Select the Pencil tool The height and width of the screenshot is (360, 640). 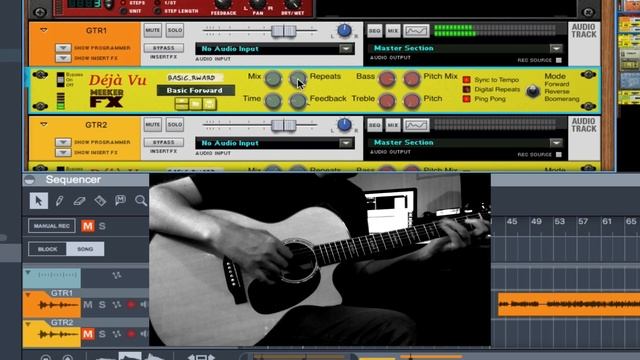[x=60, y=201]
